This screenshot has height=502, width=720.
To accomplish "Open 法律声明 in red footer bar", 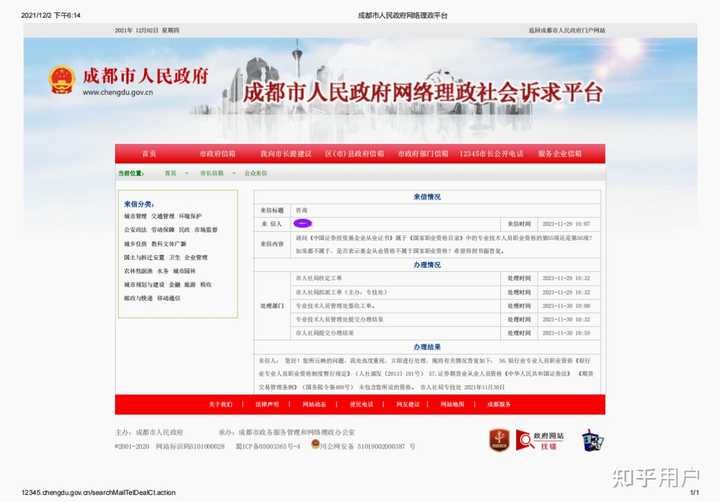I will (267, 405).
